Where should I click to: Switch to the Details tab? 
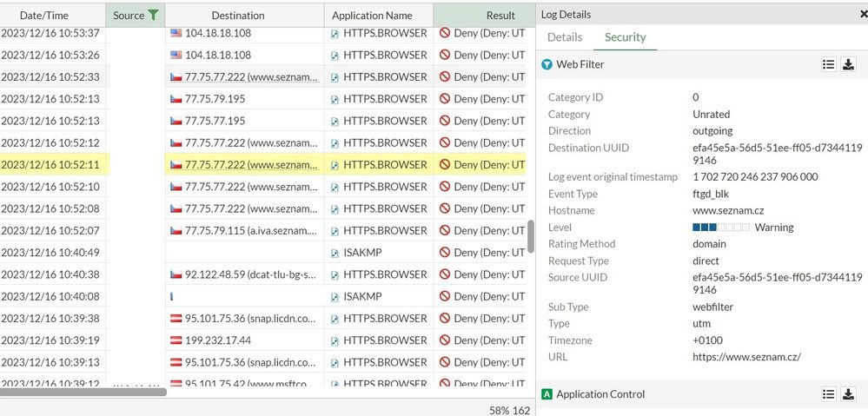[565, 37]
